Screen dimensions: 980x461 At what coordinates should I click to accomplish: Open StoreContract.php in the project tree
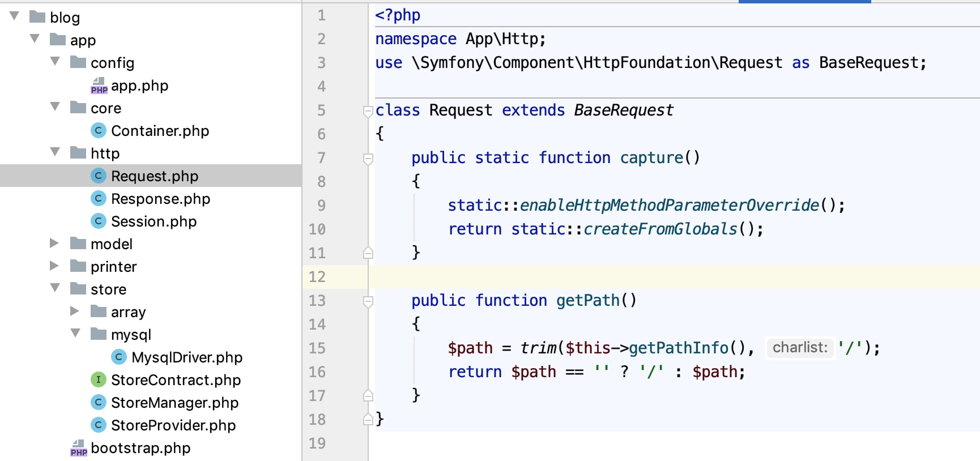click(x=176, y=380)
